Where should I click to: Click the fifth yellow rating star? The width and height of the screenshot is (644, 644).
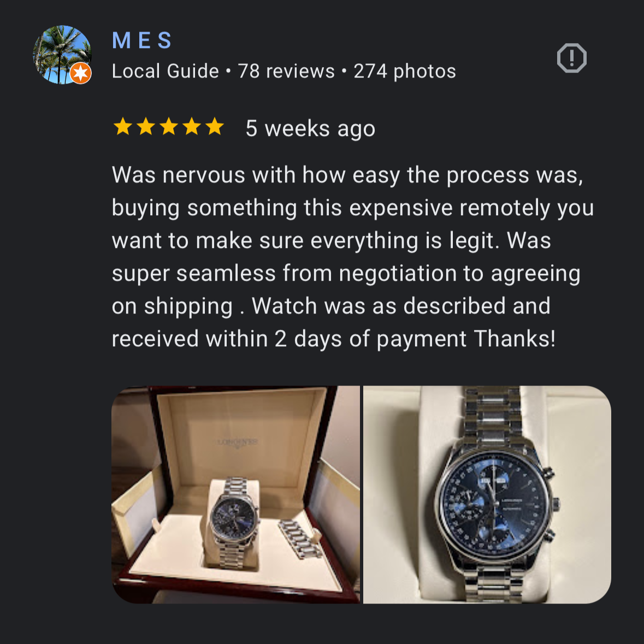214,127
